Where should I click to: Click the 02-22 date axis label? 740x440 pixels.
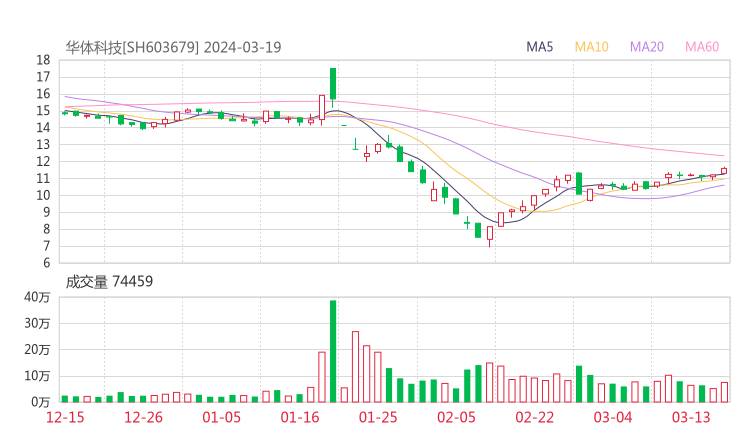535,417
